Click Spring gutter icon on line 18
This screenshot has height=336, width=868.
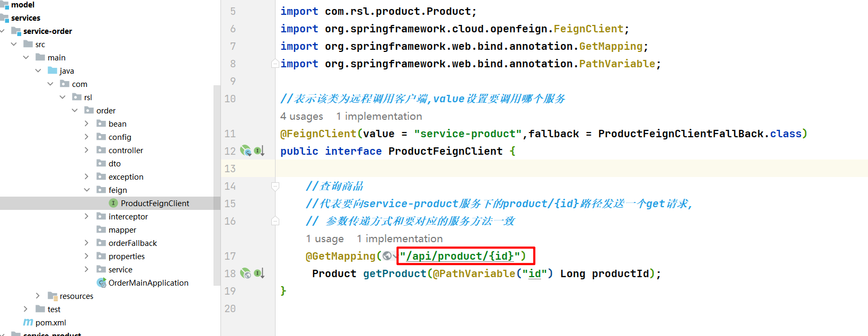coord(245,273)
